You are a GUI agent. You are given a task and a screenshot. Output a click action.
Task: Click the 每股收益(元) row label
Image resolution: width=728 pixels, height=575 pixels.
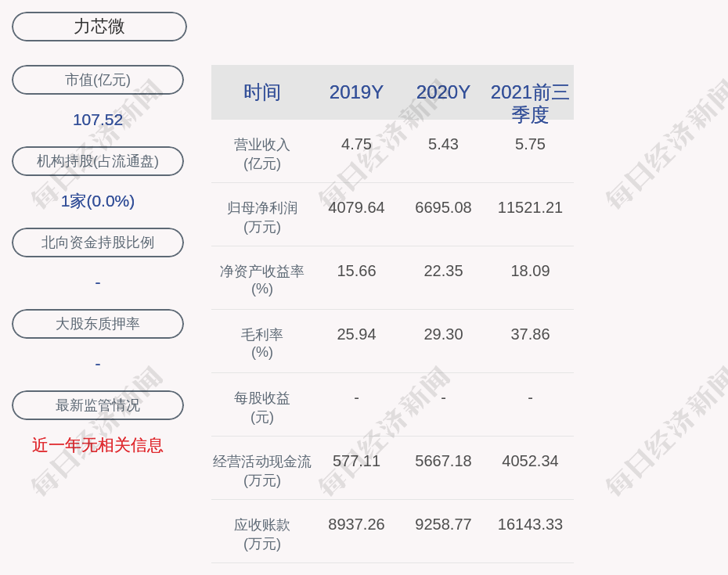[x=261, y=407]
